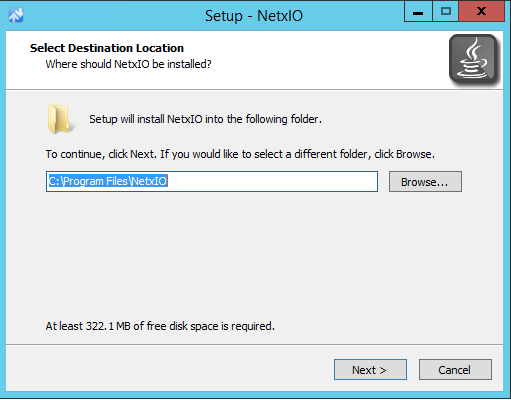Click the NetxIO setup icon in title bar
This screenshot has width=511, height=400.
pos(16,15)
